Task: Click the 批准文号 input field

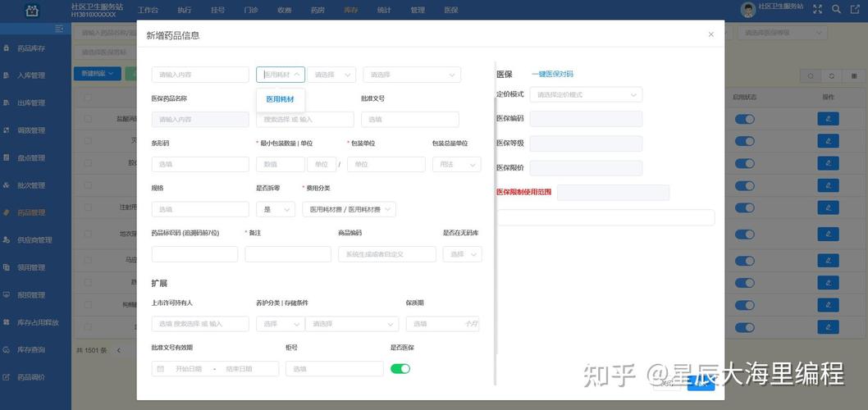Action: coord(410,120)
